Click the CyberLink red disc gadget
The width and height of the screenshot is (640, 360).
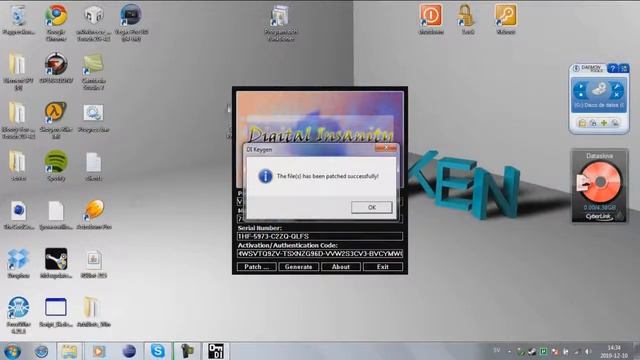(x=600, y=182)
